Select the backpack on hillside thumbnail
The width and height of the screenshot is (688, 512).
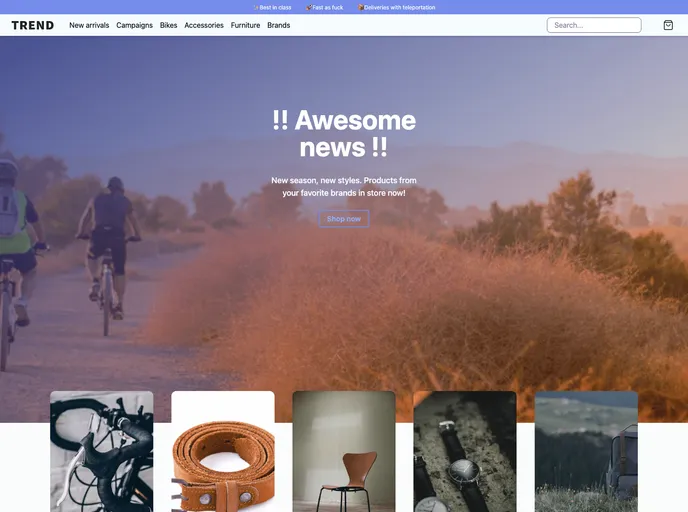point(586,451)
